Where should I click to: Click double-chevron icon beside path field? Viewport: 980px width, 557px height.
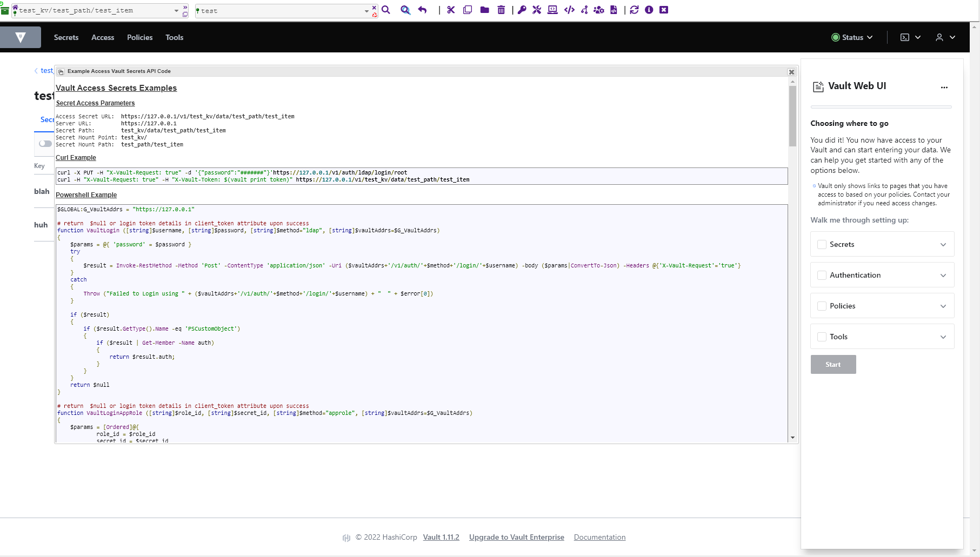click(x=185, y=8)
